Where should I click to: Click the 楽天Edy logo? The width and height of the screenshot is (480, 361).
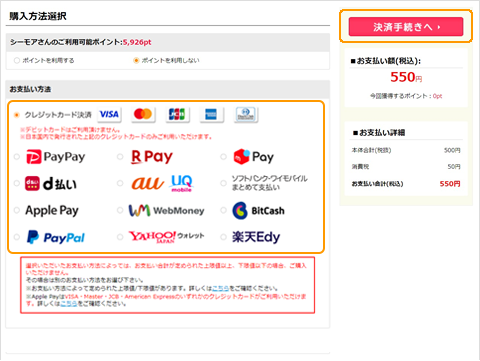tap(256, 237)
